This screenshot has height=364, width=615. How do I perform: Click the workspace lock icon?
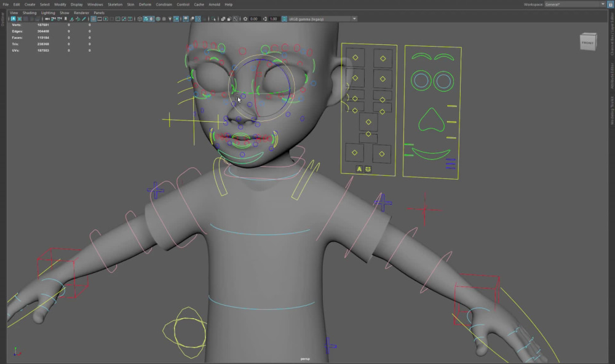(609, 4)
